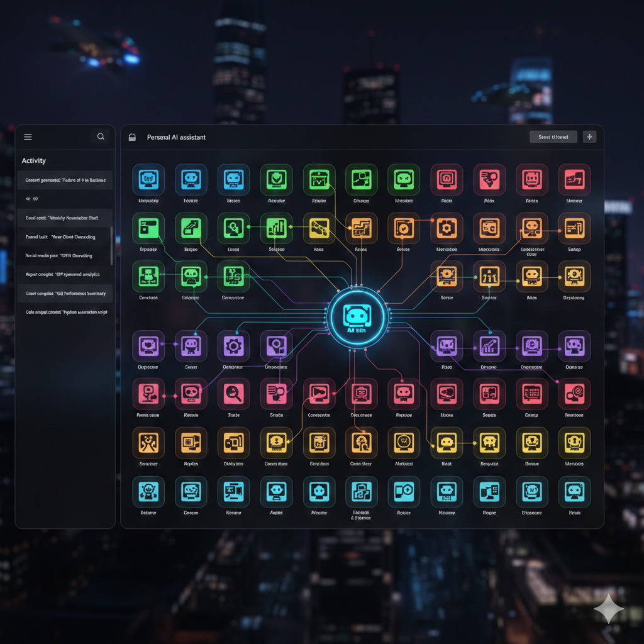Click the lock icon in the title bar

(x=132, y=136)
